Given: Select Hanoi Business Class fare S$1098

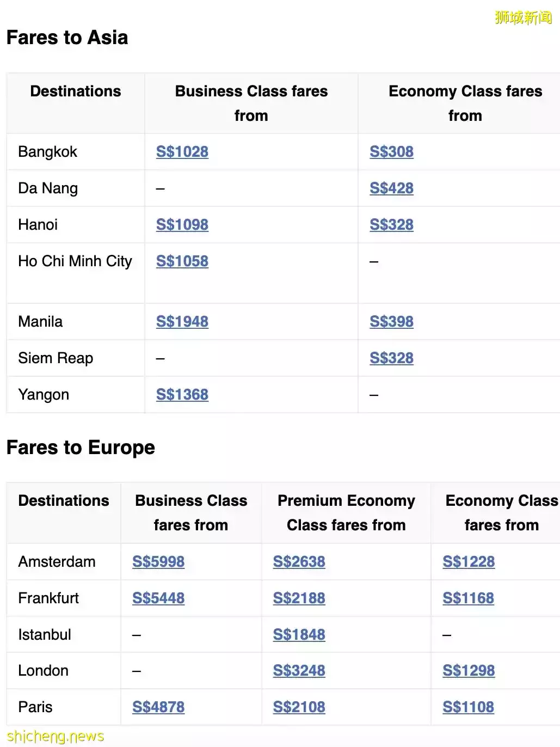Looking at the screenshot, I should pyautogui.click(x=182, y=225).
